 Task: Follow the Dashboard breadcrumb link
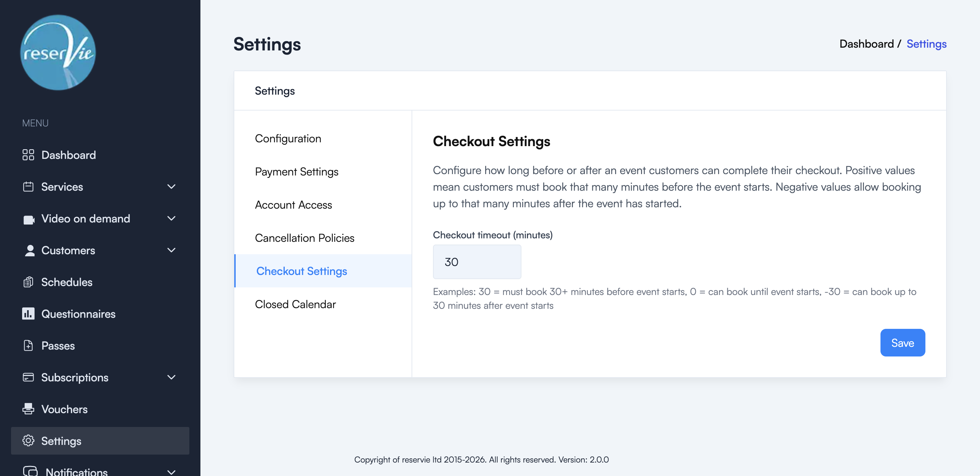867,44
